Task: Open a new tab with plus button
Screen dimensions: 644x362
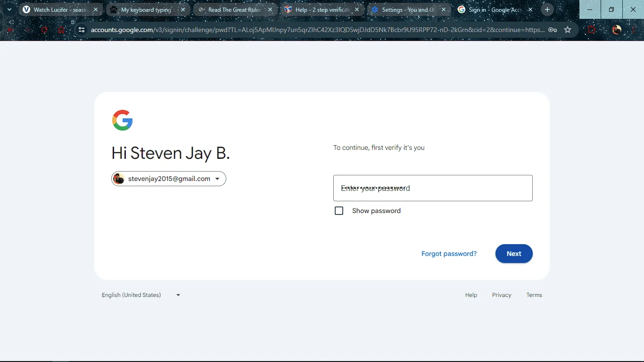Action: [547, 9]
